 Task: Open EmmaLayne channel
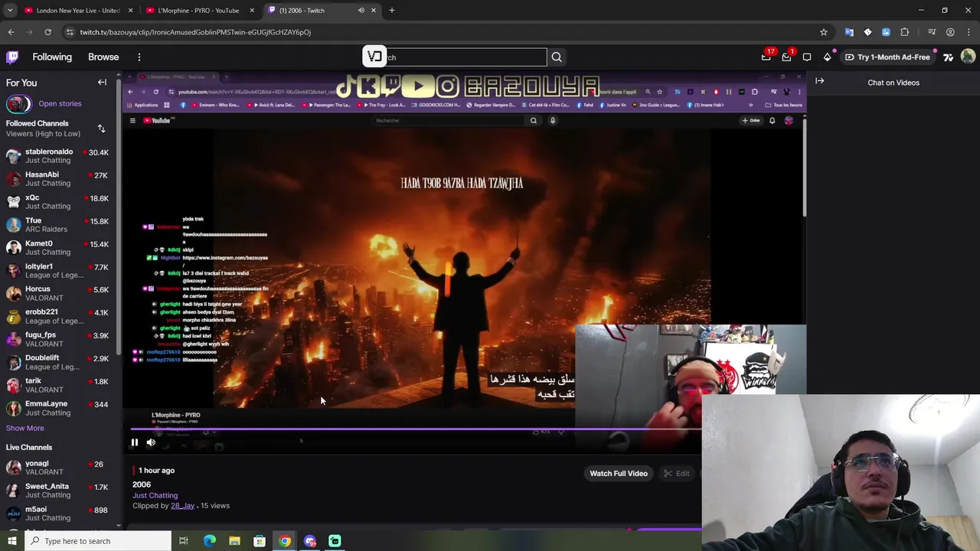(x=58, y=409)
